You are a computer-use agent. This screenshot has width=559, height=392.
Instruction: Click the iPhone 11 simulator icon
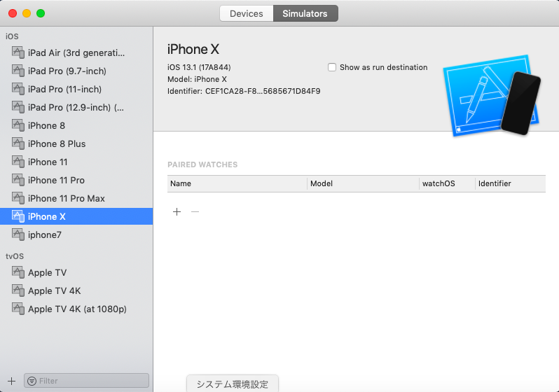click(18, 162)
